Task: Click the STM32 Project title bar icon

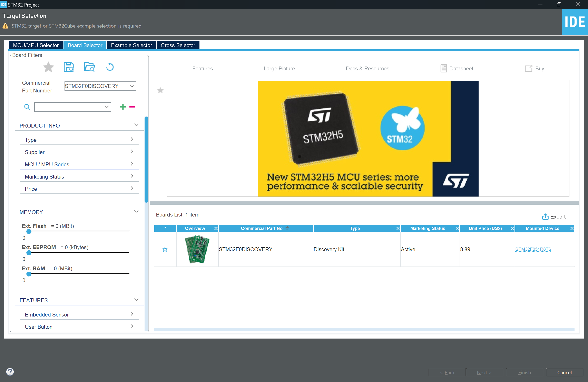Action: coord(3,4)
